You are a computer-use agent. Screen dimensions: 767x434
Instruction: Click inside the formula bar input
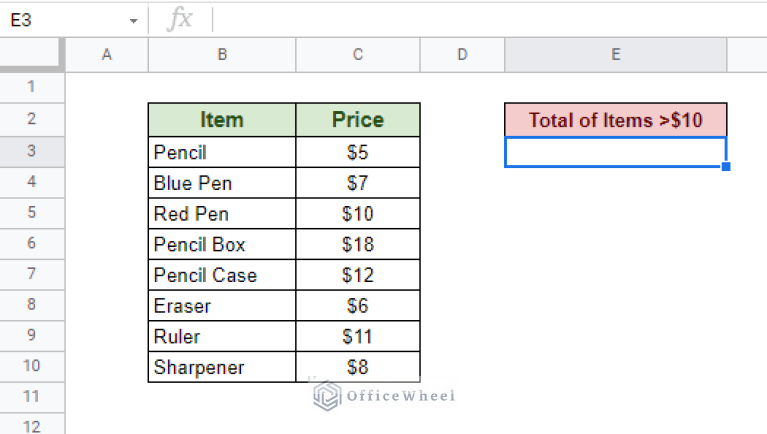489,20
